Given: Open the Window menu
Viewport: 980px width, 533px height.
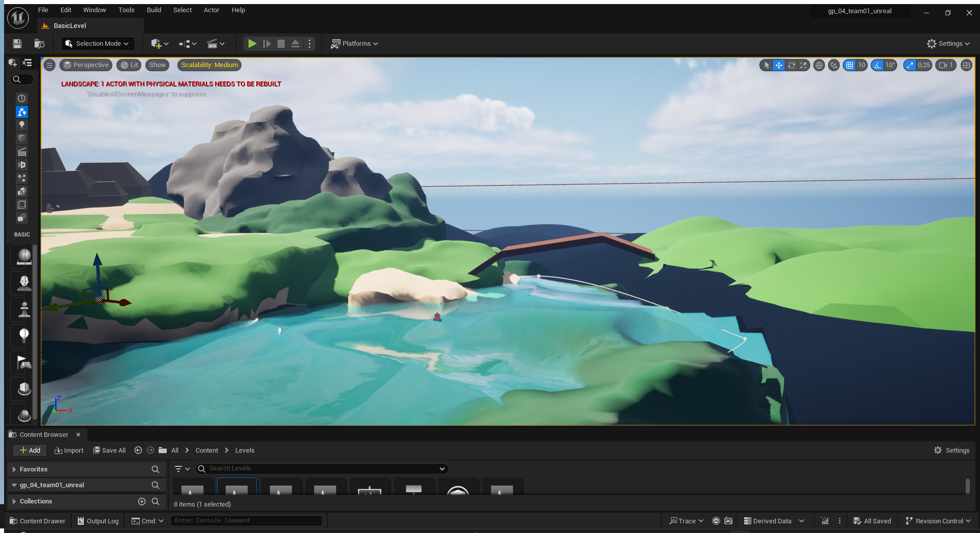Looking at the screenshot, I should pyautogui.click(x=95, y=10).
